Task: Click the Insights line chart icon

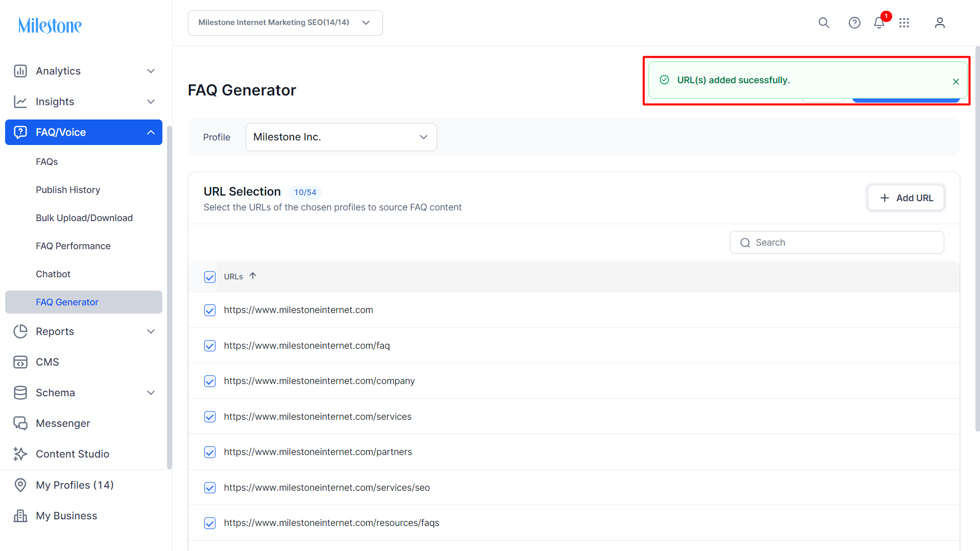Action: point(20,102)
